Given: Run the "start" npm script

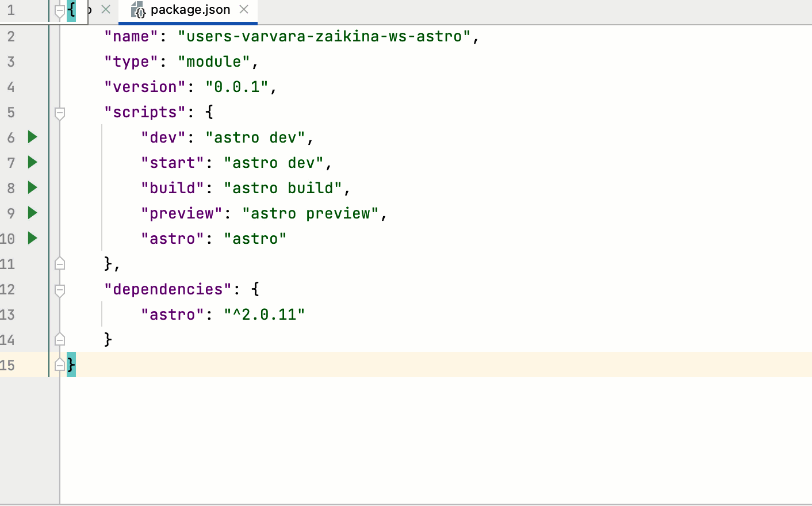Looking at the screenshot, I should point(33,162).
